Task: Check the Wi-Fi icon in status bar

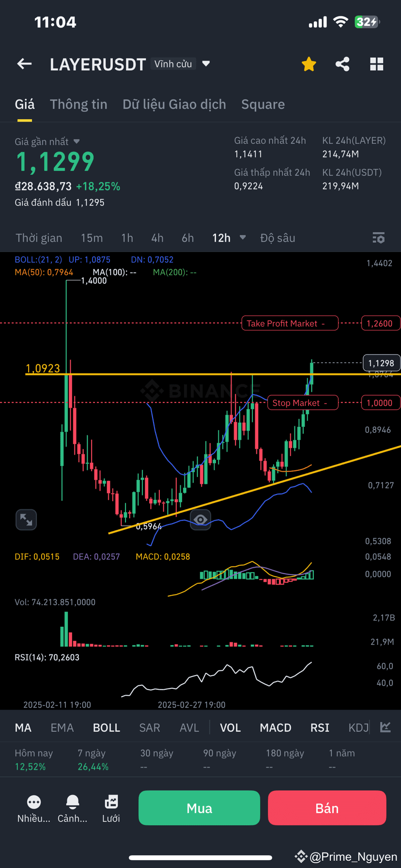Action: (341, 22)
